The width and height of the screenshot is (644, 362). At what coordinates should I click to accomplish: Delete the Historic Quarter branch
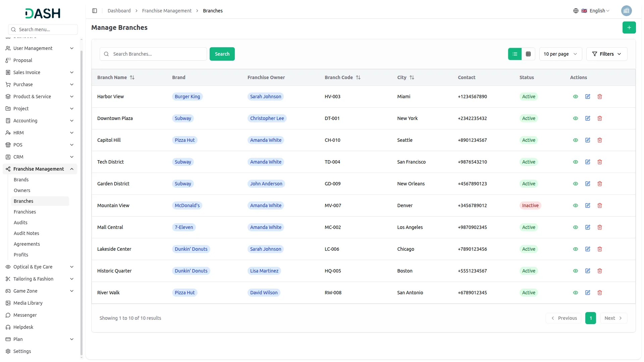[x=600, y=271]
